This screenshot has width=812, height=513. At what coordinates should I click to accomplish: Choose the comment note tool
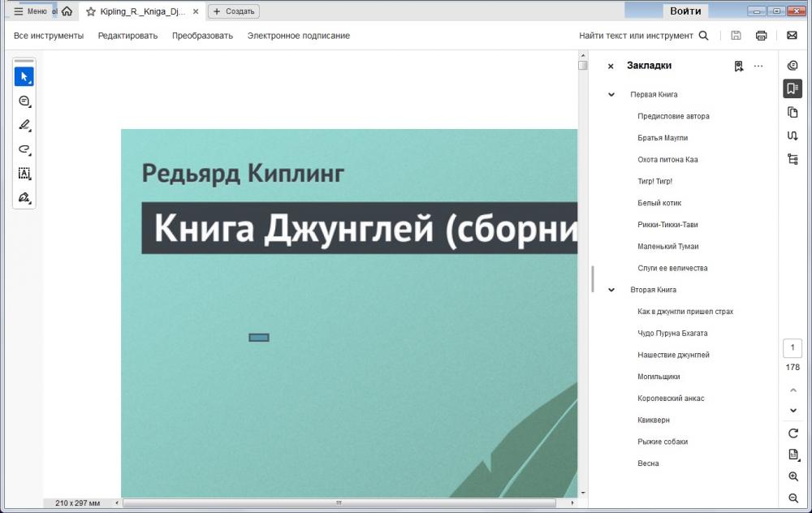(24, 101)
